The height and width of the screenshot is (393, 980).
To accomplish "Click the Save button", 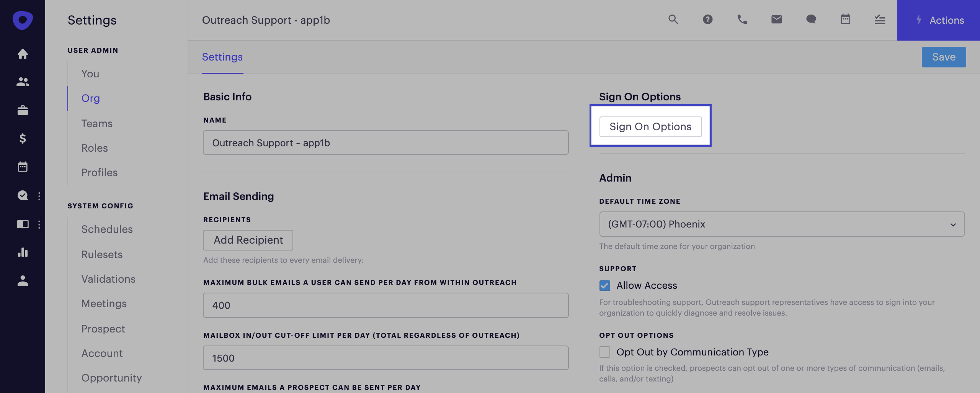I will (x=944, y=57).
